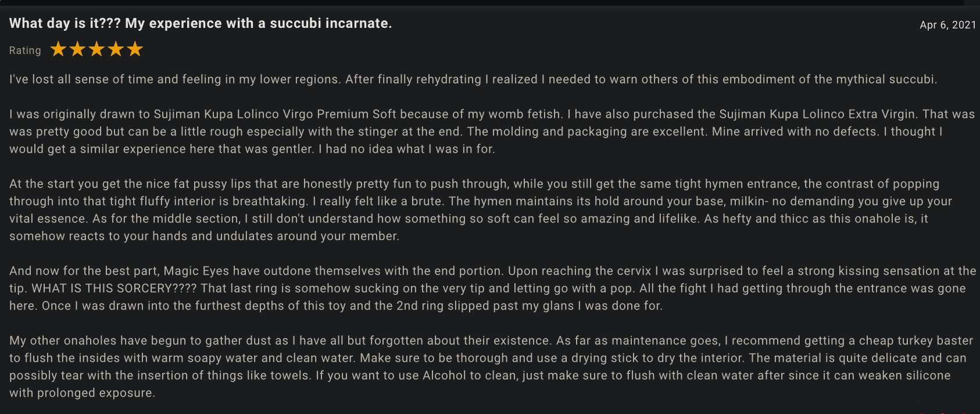Click the words "Magic Eyes" in the review

[196, 271]
